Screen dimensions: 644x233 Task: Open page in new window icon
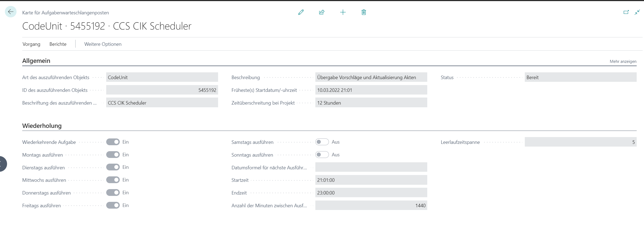[x=626, y=12]
